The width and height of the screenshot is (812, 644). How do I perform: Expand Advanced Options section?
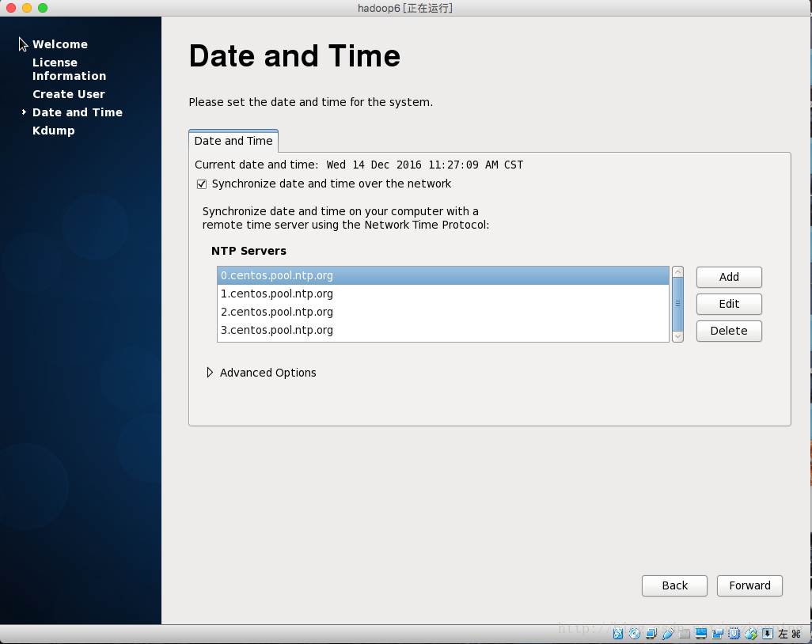(210, 373)
